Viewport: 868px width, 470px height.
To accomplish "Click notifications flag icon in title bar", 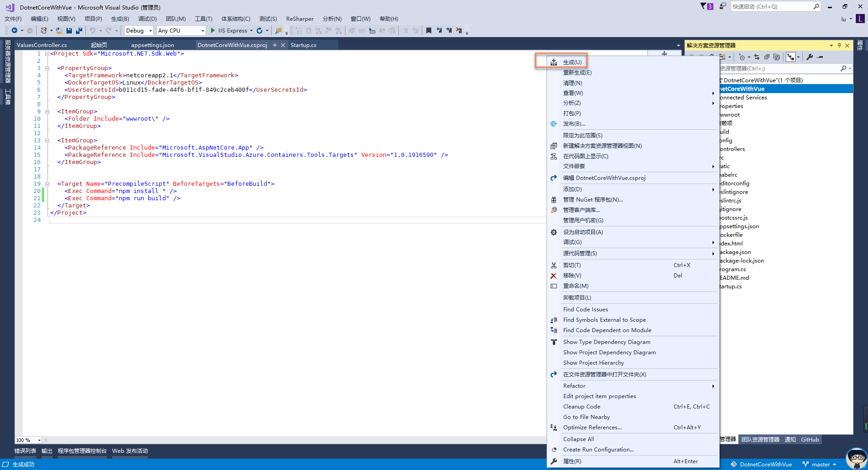I will pyautogui.click(x=707, y=6).
